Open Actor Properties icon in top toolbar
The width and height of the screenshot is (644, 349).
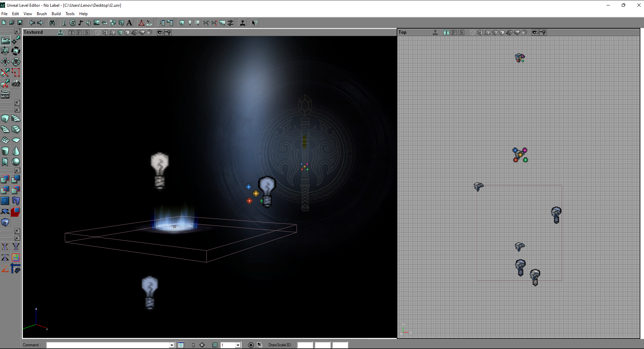[x=162, y=23]
